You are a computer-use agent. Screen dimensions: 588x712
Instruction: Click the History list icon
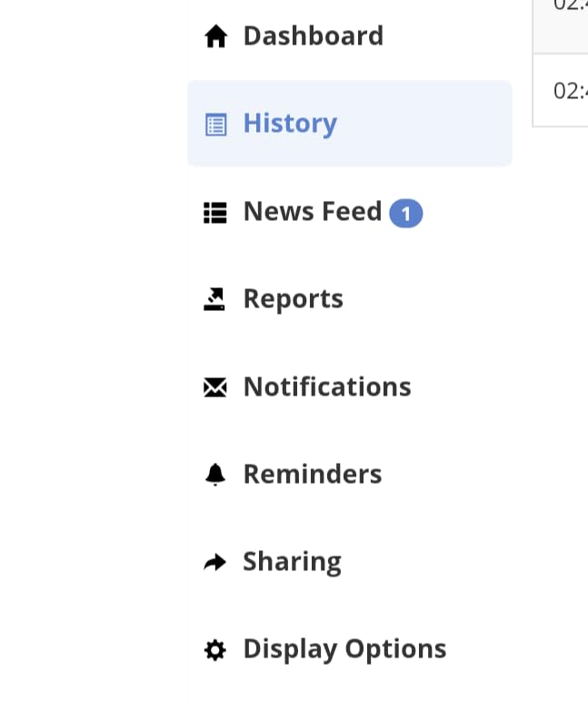click(215, 125)
